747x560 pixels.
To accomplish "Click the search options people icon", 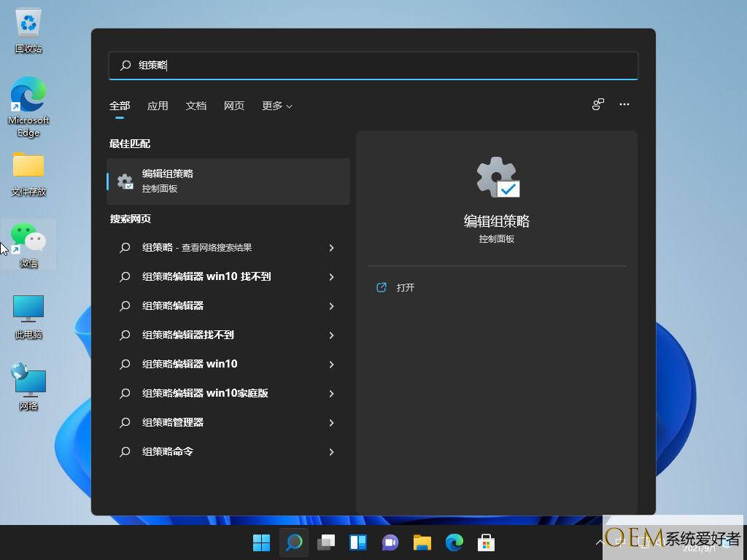I will click(x=598, y=105).
